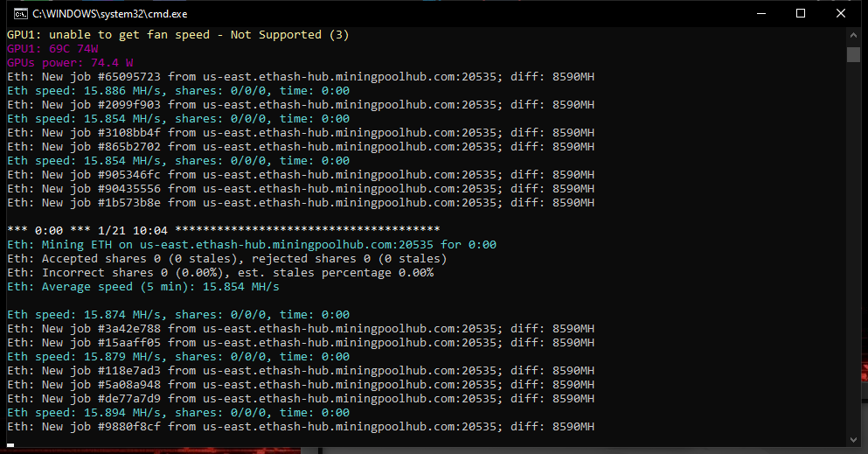Minimize the cmd.exe window

click(761, 14)
